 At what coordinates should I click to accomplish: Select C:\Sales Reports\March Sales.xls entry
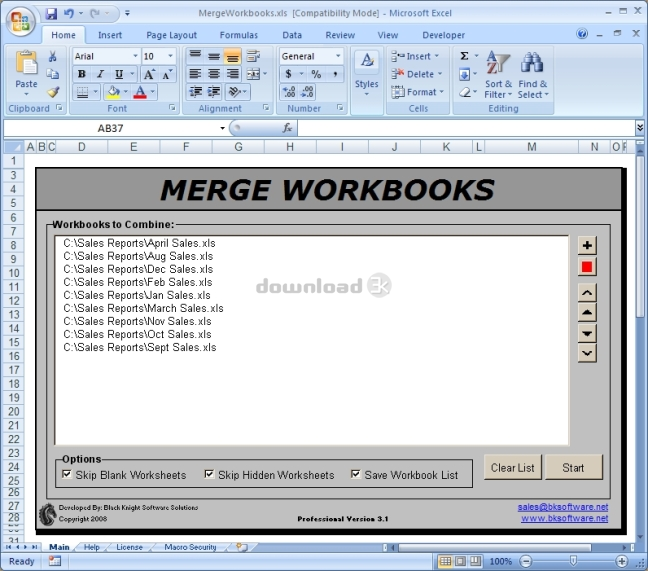pyautogui.click(x=143, y=308)
